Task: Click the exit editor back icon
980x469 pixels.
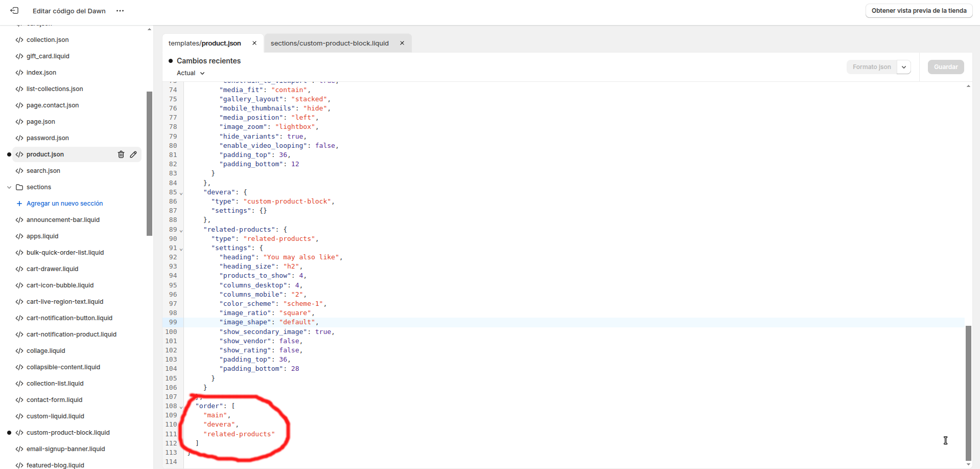Action: (14, 11)
